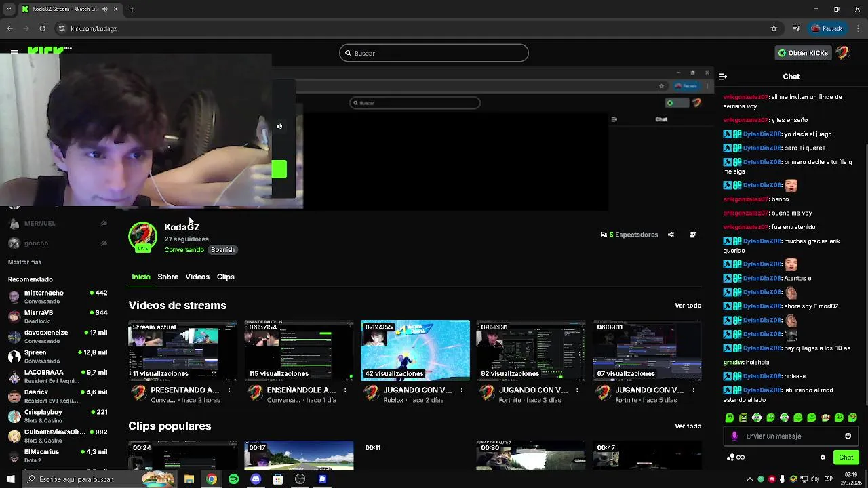Collapse the chat panel with arrow icon
868x488 pixels.
click(x=723, y=77)
